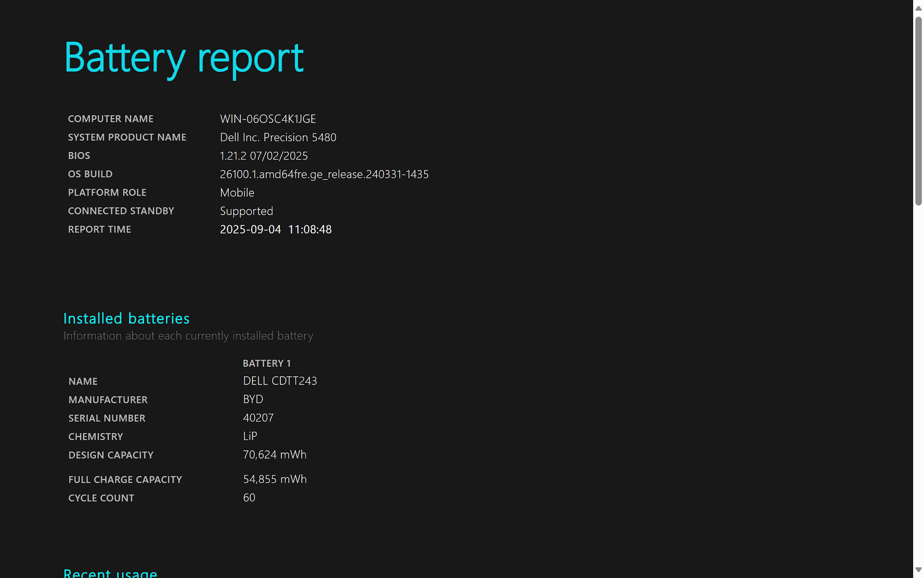The width and height of the screenshot is (924, 578).
Task: Click the COMPUTER NAME label
Action: click(111, 119)
